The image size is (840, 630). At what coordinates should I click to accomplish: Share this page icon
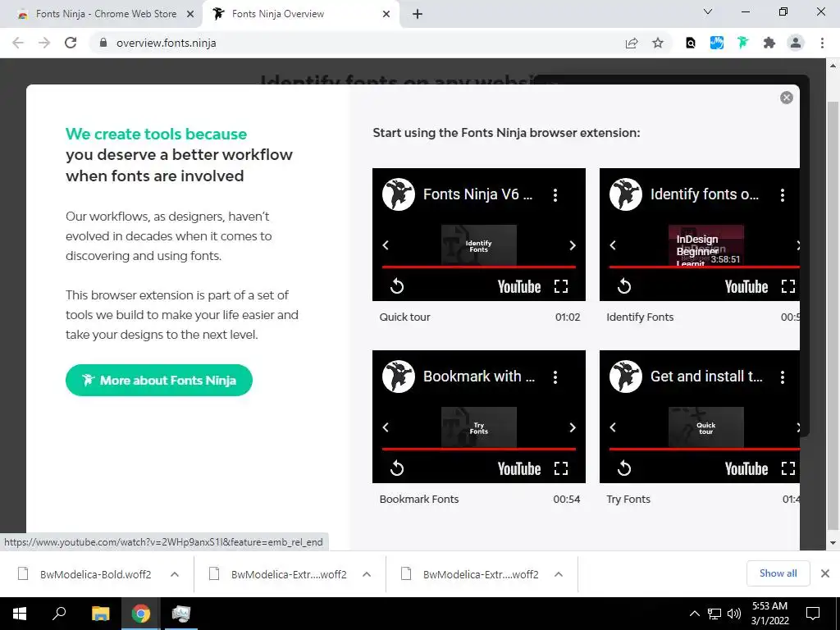point(632,43)
